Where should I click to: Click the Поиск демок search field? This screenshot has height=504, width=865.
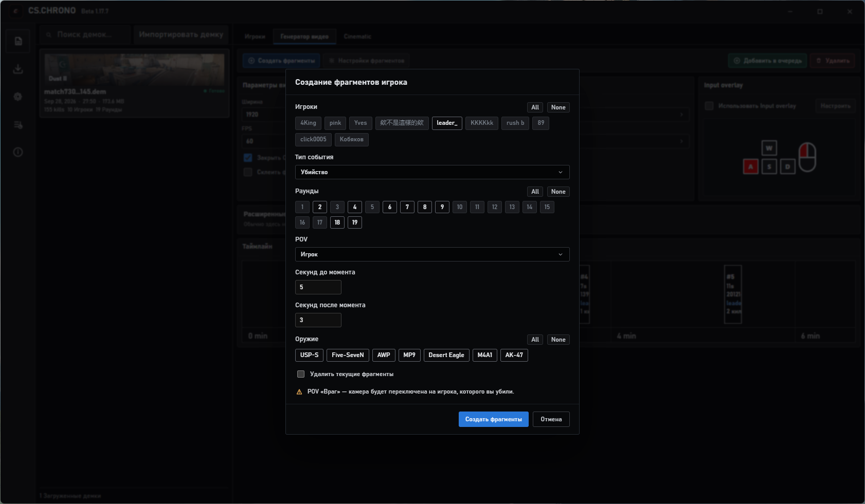point(85,34)
